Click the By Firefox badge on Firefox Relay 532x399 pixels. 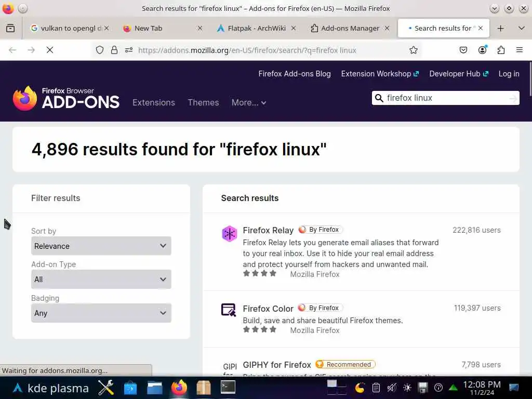(x=321, y=230)
